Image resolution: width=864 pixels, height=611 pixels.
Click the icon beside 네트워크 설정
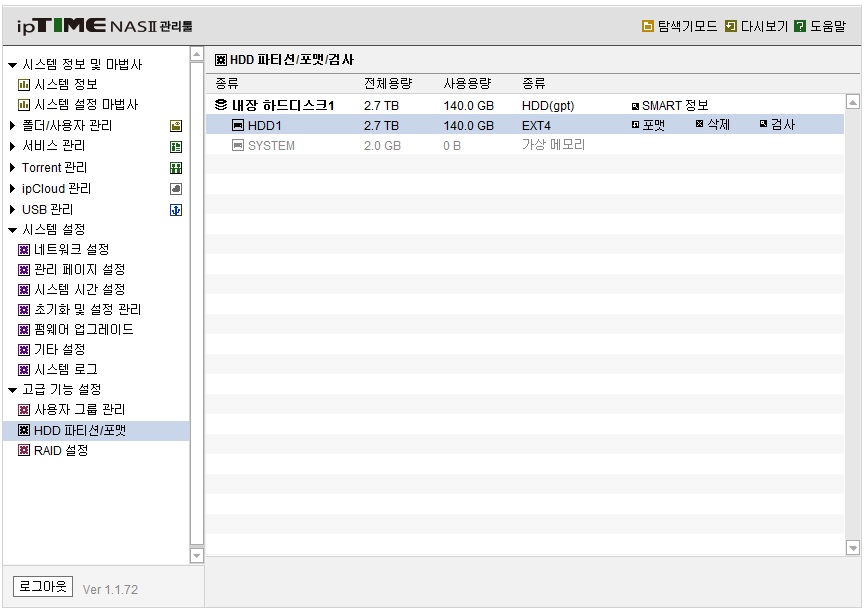pyautogui.click(x=24, y=250)
